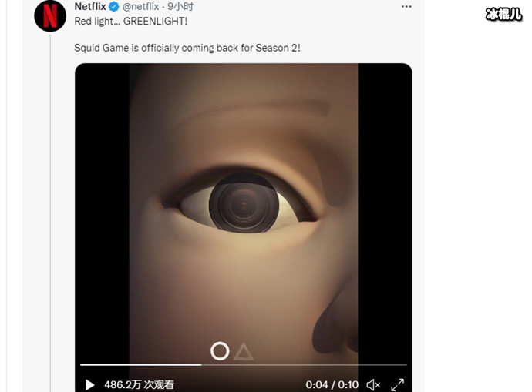The image size is (532, 392).
Task: Click the 冰棍儿 watermark logo
Action: [505, 14]
